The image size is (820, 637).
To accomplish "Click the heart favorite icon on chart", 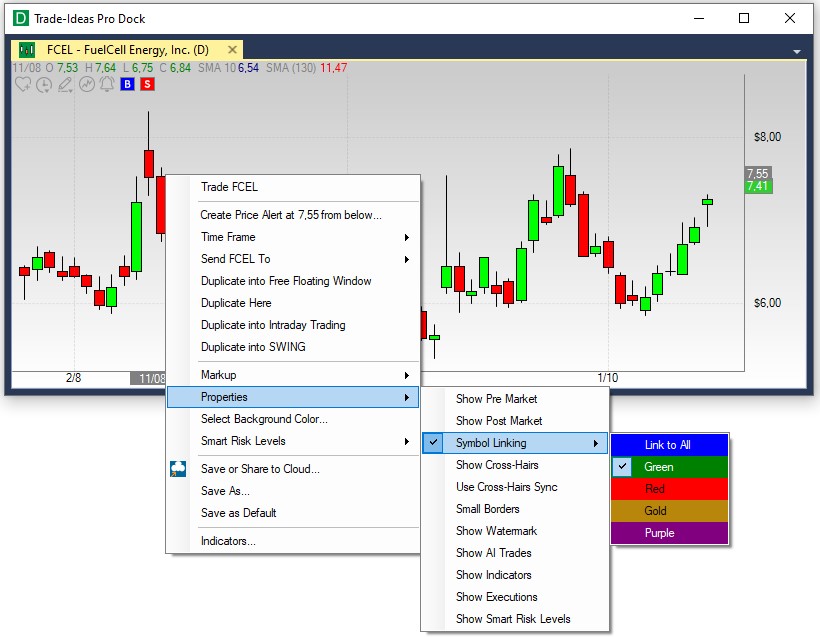I will pyautogui.click(x=23, y=84).
